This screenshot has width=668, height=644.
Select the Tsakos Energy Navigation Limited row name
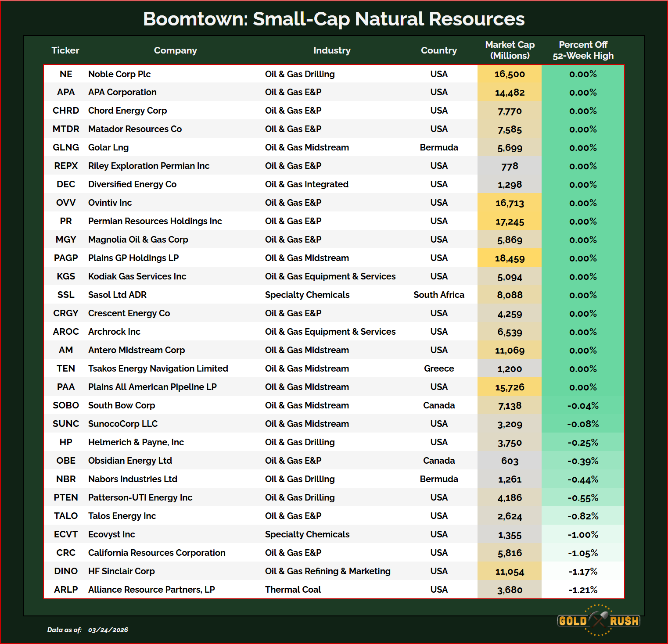[x=158, y=369]
